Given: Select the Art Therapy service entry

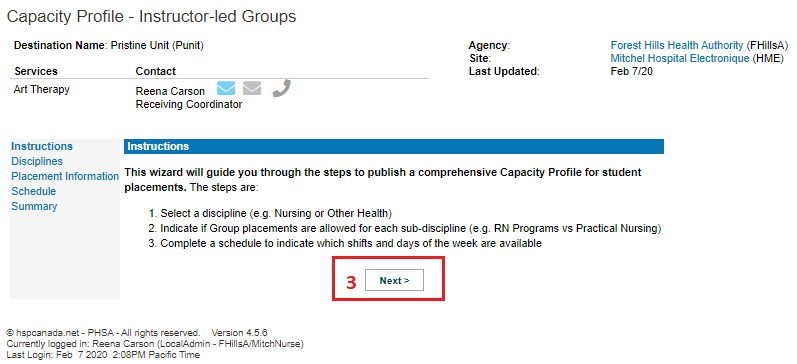Looking at the screenshot, I should tap(42, 89).
